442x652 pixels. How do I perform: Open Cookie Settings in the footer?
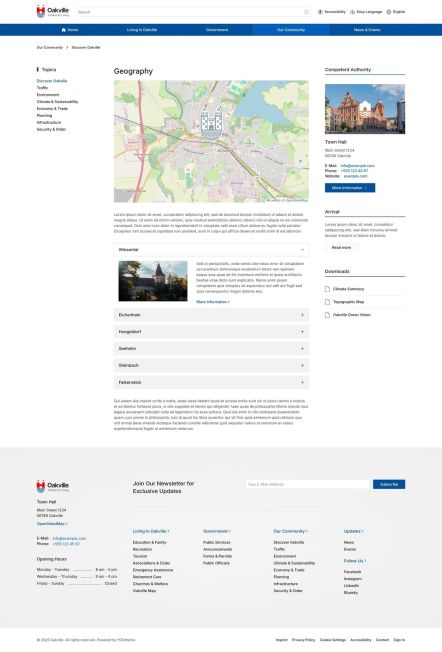click(333, 640)
